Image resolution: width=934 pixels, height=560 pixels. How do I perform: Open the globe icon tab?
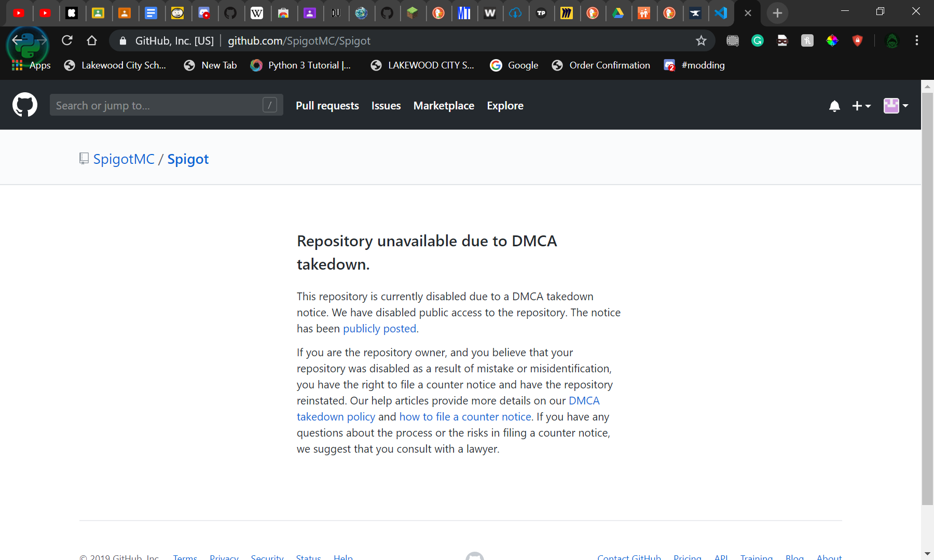[x=361, y=13]
